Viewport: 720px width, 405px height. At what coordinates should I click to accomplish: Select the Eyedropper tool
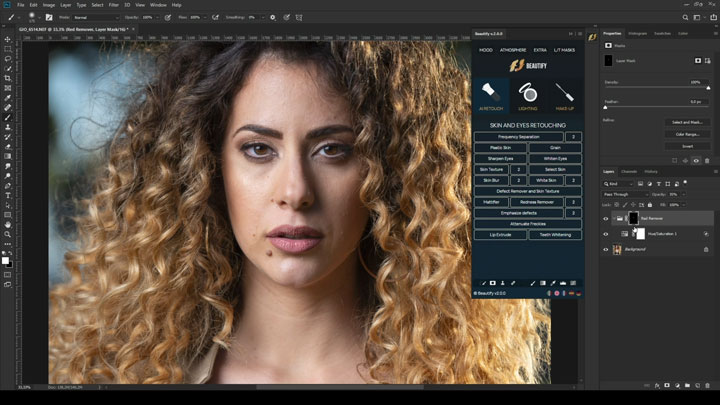click(7, 98)
